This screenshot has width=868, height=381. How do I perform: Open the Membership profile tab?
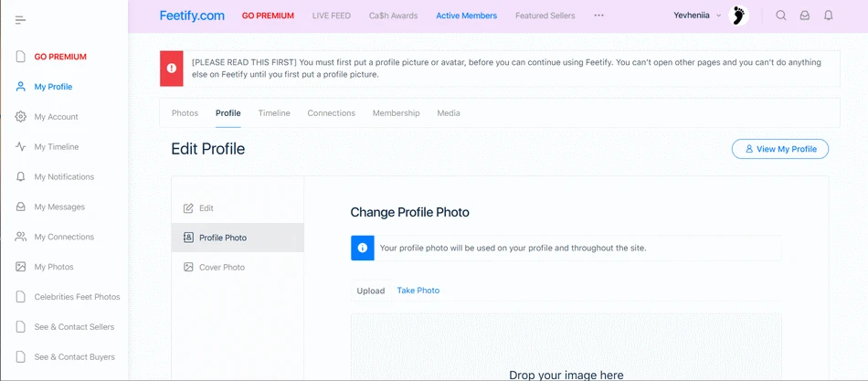[396, 113]
